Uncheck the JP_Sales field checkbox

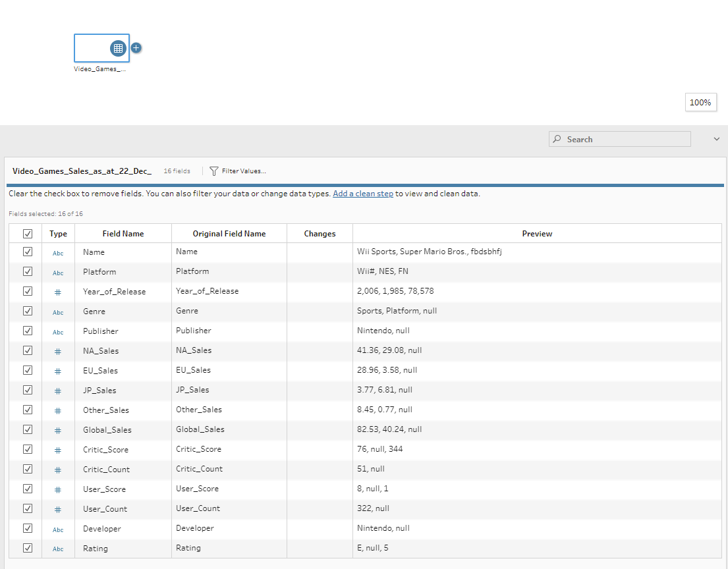[28, 390]
